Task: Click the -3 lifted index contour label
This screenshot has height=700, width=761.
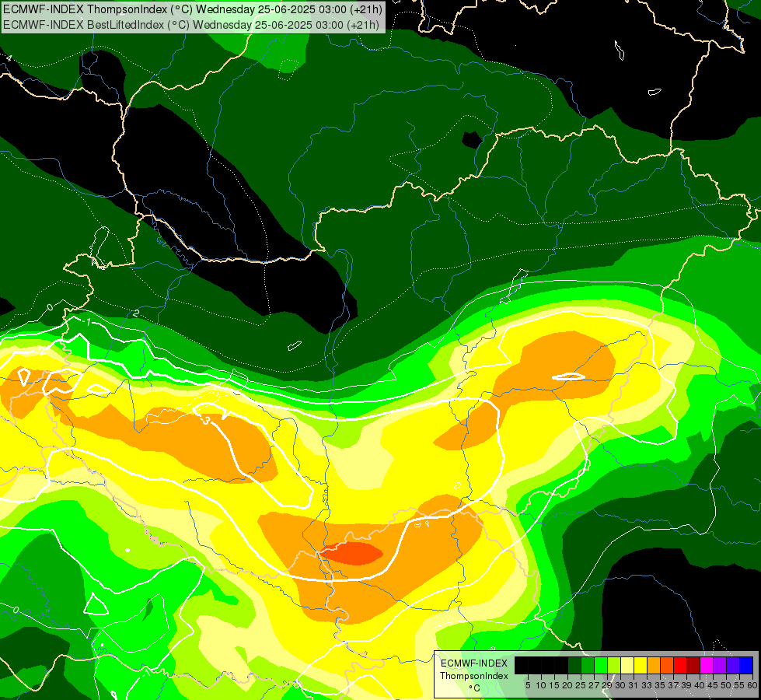Action: [206, 421]
